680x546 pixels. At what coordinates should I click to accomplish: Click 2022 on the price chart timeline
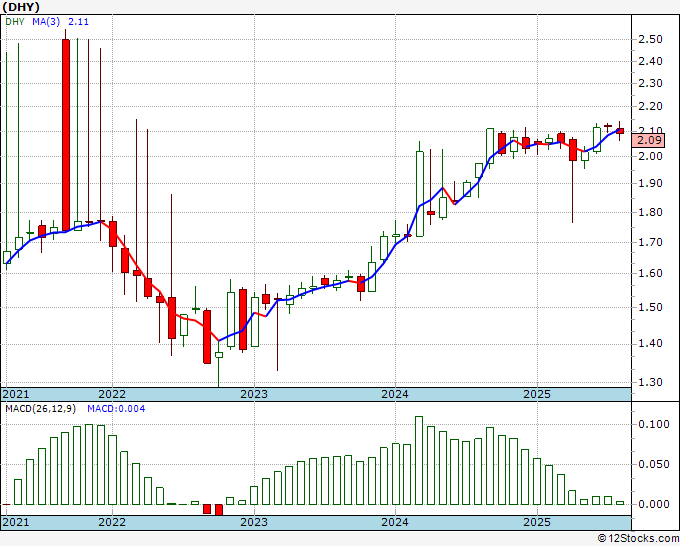[x=112, y=394]
